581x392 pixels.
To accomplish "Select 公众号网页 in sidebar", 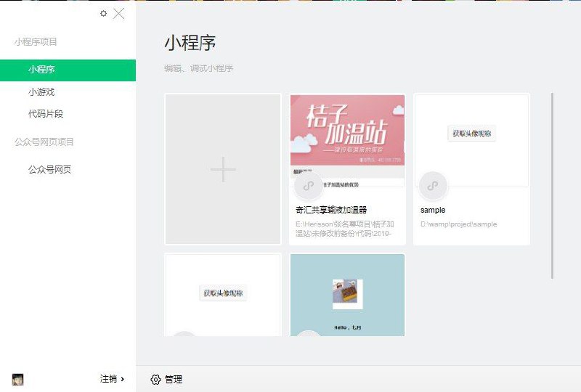I will pyautogui.click(x=49, y=170).
